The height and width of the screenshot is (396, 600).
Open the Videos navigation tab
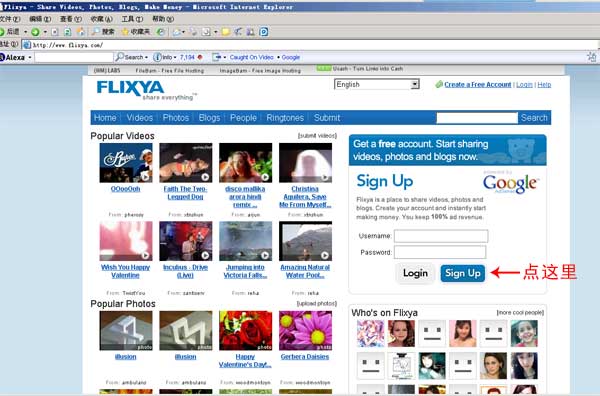tap(140, 117)
